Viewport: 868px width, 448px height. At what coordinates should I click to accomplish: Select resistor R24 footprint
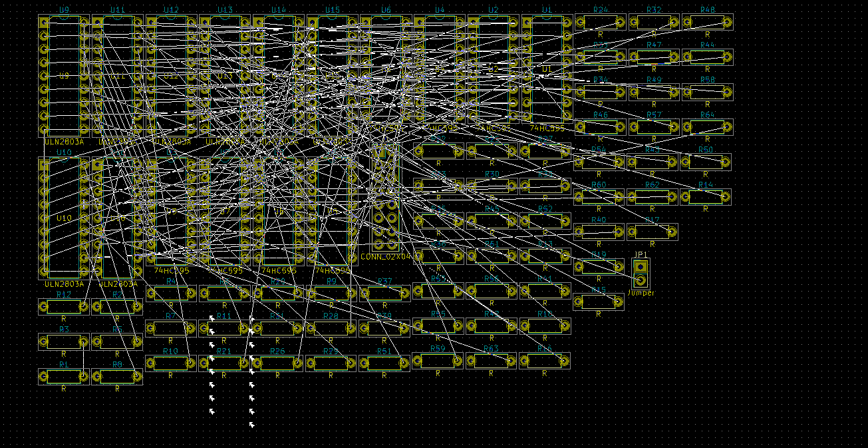(x=600, y=22)
